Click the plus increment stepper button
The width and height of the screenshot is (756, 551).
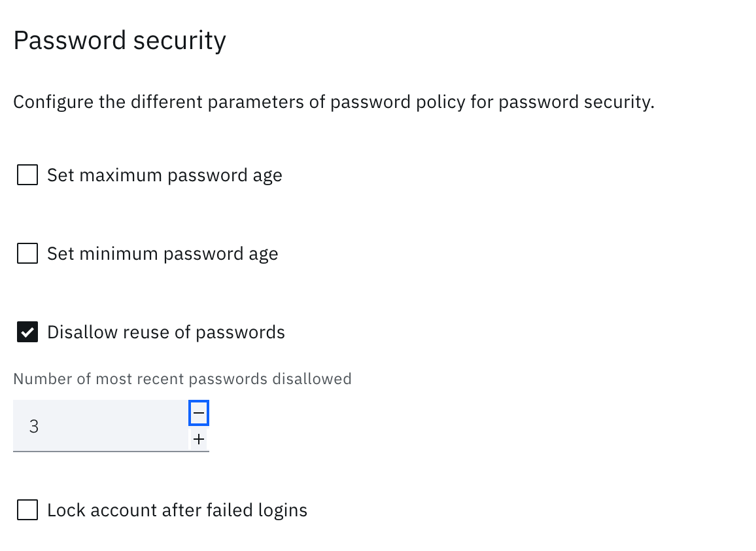[199, 439]
